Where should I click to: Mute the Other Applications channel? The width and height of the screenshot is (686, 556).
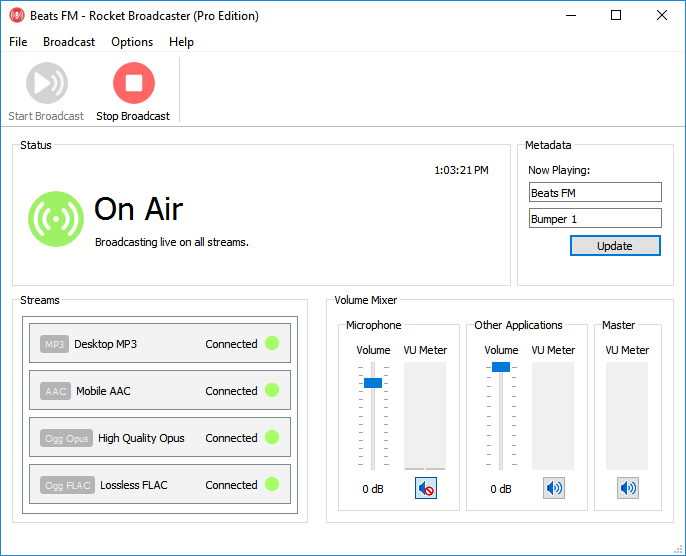click(554, 488)
